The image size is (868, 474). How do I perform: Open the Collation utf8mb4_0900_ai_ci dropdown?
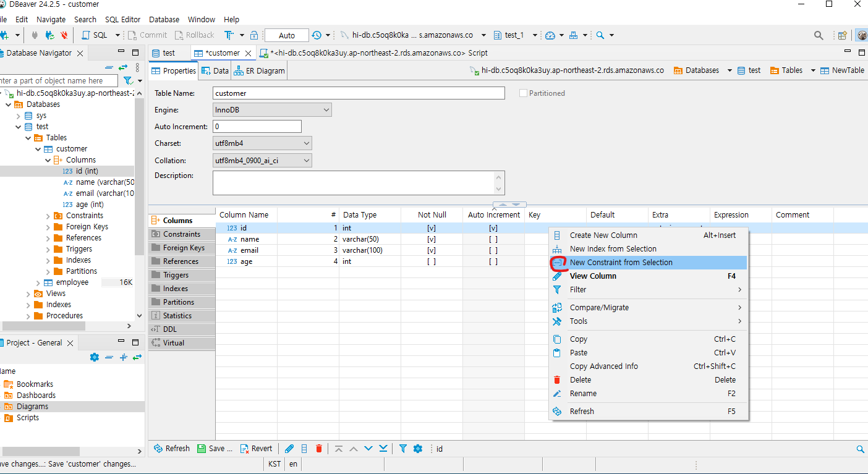(x=262, y=161)
